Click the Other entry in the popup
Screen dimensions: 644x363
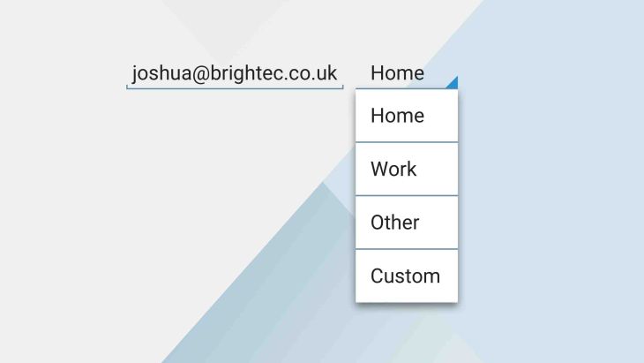pyautogui.click(x=406, y=223)
